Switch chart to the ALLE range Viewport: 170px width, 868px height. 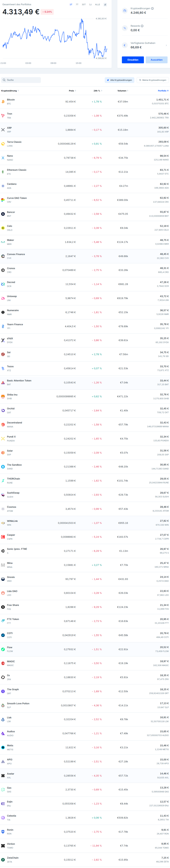(x=97, y=5)
